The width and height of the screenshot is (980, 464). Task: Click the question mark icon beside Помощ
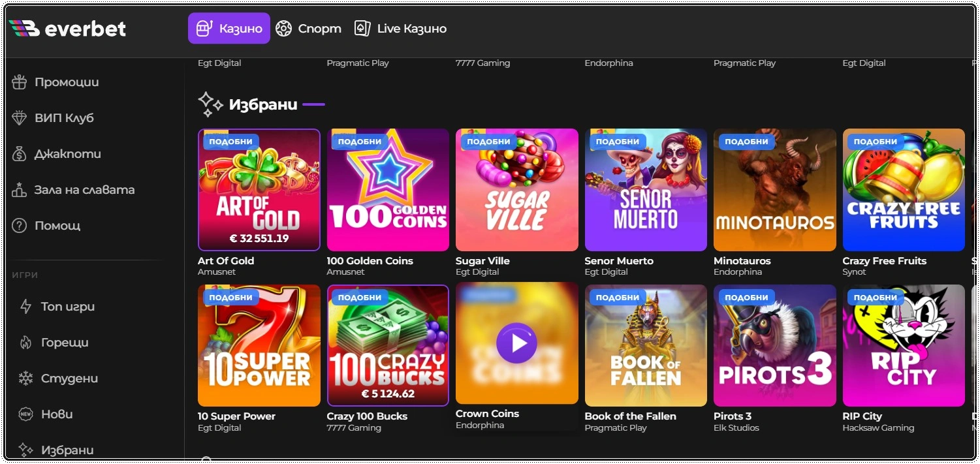20,226
